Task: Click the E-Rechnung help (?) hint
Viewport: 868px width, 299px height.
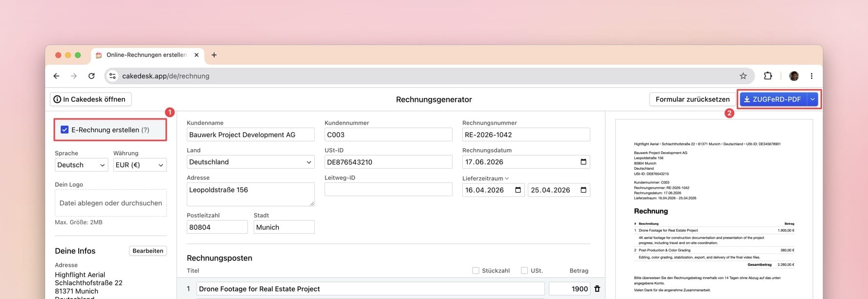Action: click(145, 130)
